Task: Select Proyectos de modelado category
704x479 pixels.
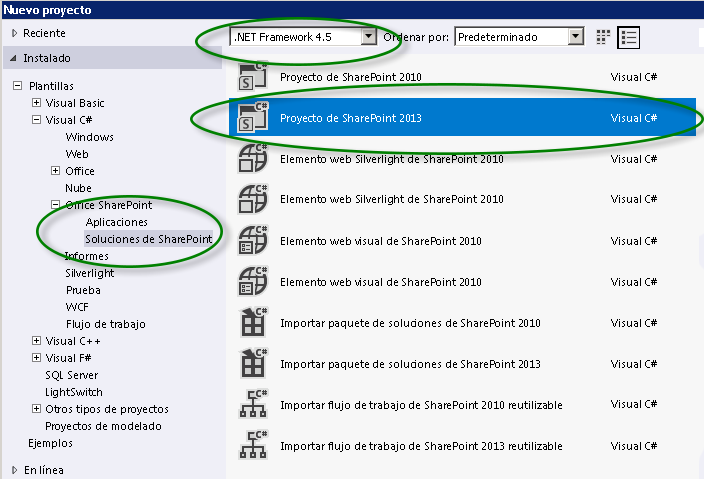Action: tap(103, 426)
